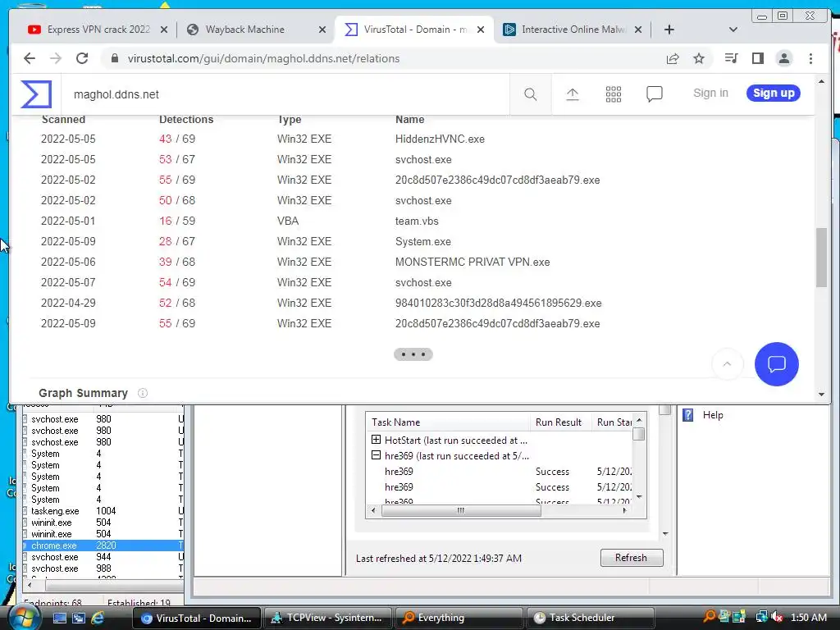Click the MONSTERMC PRIVAT VPN.exe entry
The width and height of the screenshot is (840, 630).
(472, 262)
